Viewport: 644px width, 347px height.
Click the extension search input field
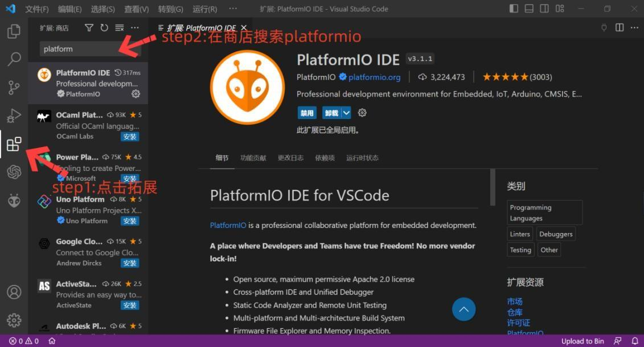click(80, 49)
